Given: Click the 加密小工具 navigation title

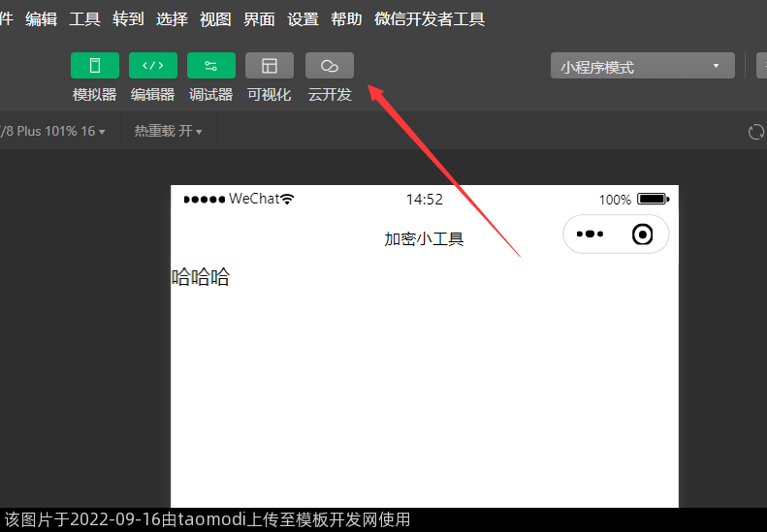Looking at the screenshot, I should (424, 239).
